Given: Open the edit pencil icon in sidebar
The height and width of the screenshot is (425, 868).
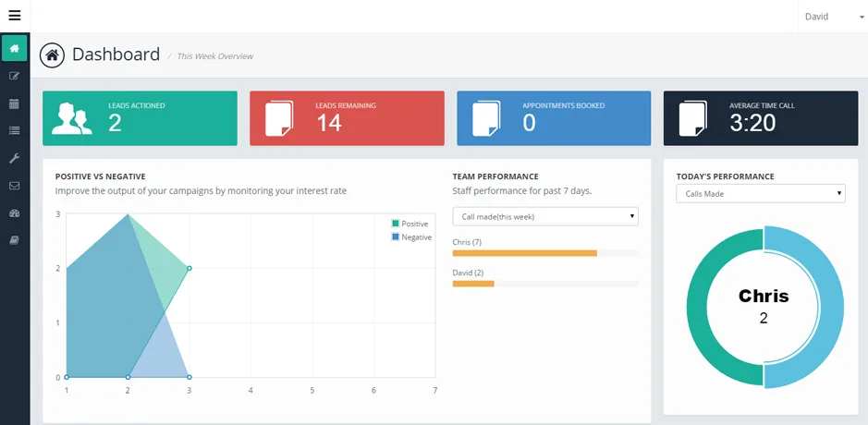Looking at the screenshot, I should tap(15, 76).
